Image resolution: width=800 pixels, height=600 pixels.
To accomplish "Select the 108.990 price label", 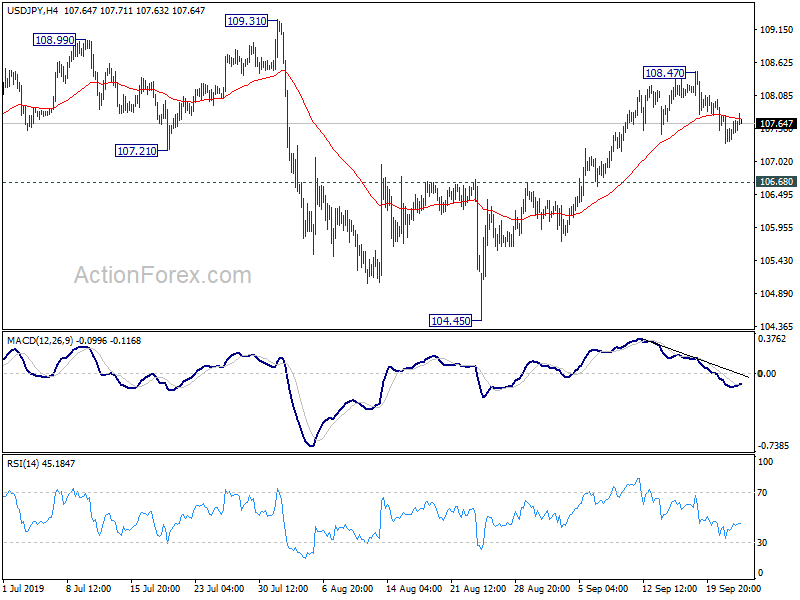I will (55, 40).
